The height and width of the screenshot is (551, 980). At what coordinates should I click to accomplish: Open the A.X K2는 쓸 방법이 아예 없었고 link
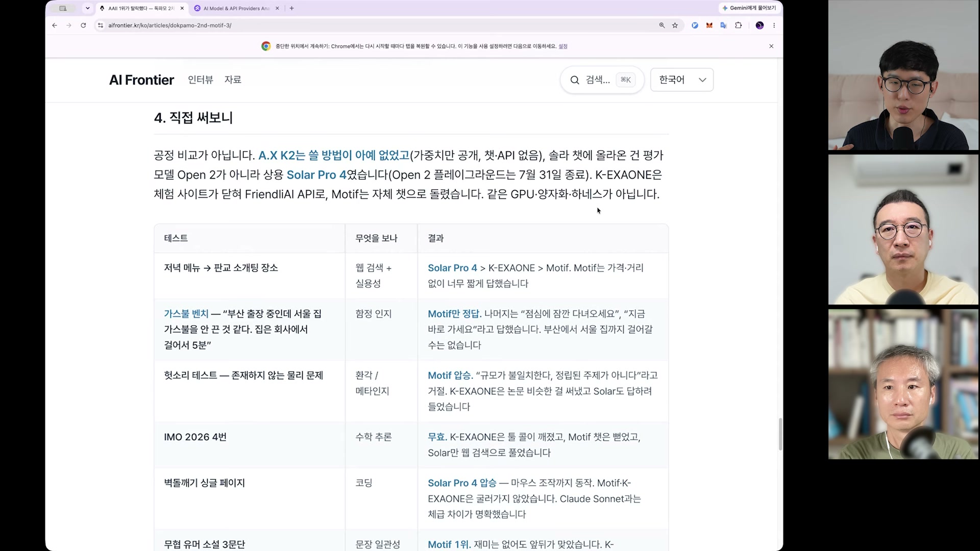point(334,155)
